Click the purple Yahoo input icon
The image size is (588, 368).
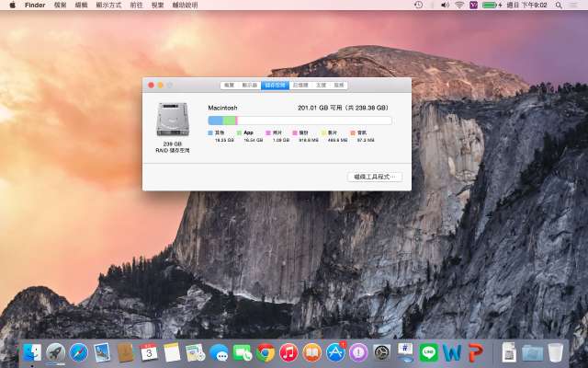[474, 5]
